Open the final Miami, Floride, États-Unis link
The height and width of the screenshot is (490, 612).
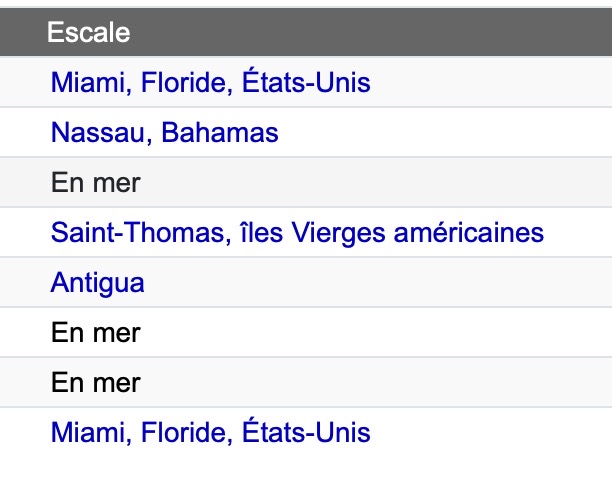211,432
